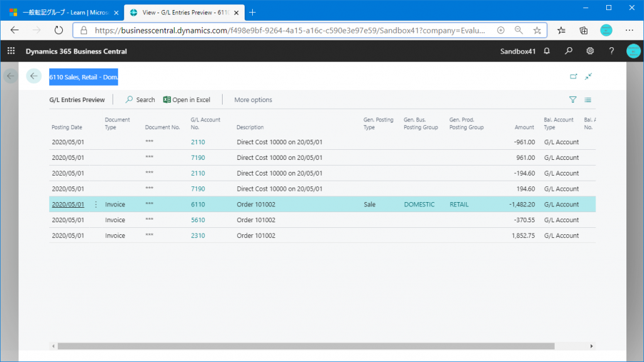Open G/L account 6110 link
This screenshot has width=644, height=362.
(198, 205)
